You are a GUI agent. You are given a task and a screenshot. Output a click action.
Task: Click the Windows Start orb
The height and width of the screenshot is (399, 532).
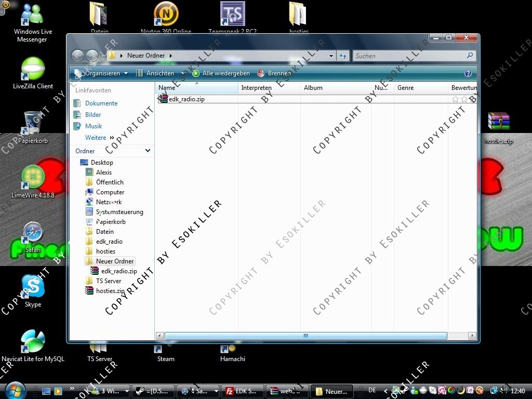pos(15,390)
